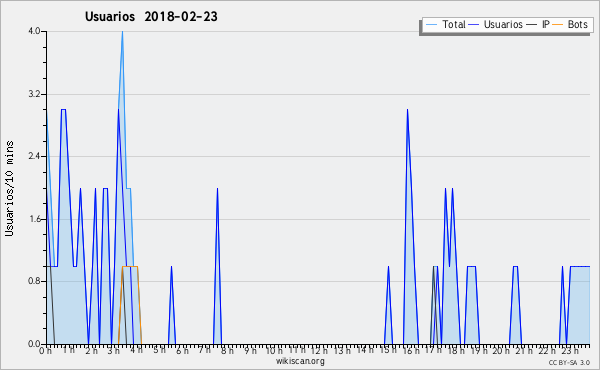Image resolution: width=600 pixels, height=370 pixels.
Task: Click the chart title "Usuarios 2018-02-23"
Action: point(151,16)
